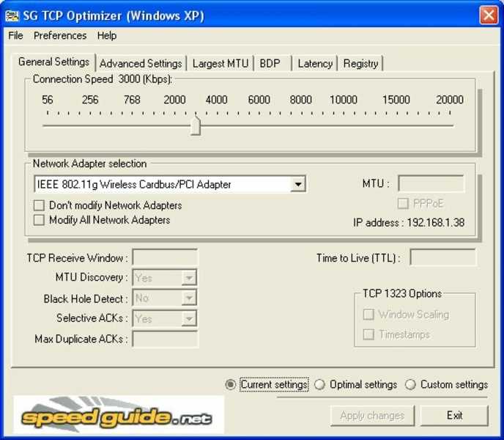Viewport: 504px width, 440px height.
Task: Expand the Network Adapter selection dropdown
Action: 297,185
